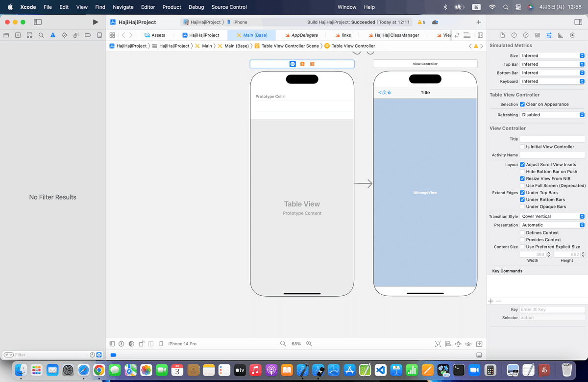
Task: Toggle Adjust Scroll View Insets
Action: click(x=522, y=165)
